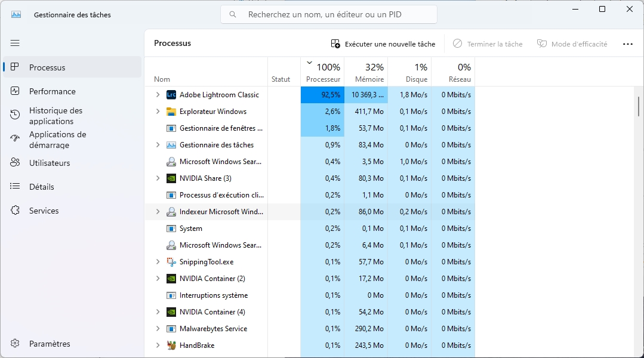Sort processes by the Mémoire column
The height and width of the screenshot is (358, 644).
tap(366, 72)
